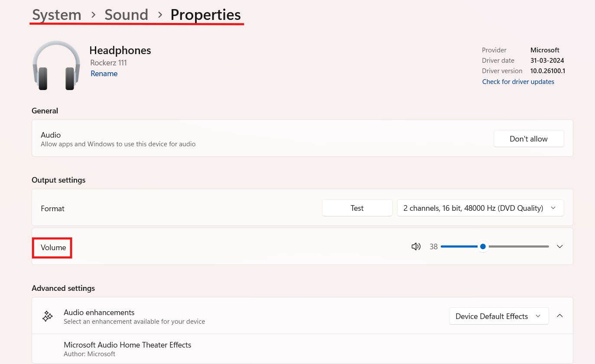The height and width of the screenshot is (364, 595).
Task: Open Check for driver updates link
Action: coord(518,82)
